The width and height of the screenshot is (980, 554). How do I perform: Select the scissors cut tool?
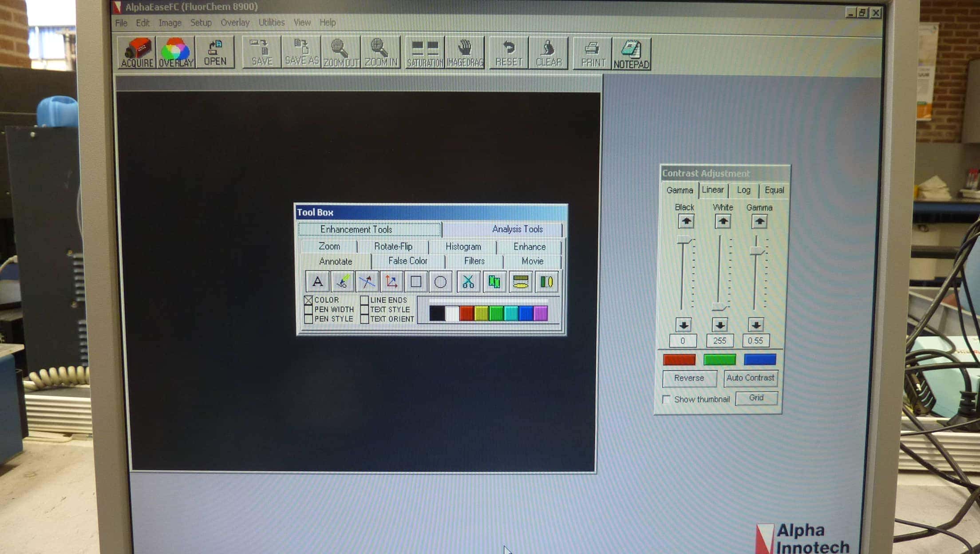(x=468, y=282)
